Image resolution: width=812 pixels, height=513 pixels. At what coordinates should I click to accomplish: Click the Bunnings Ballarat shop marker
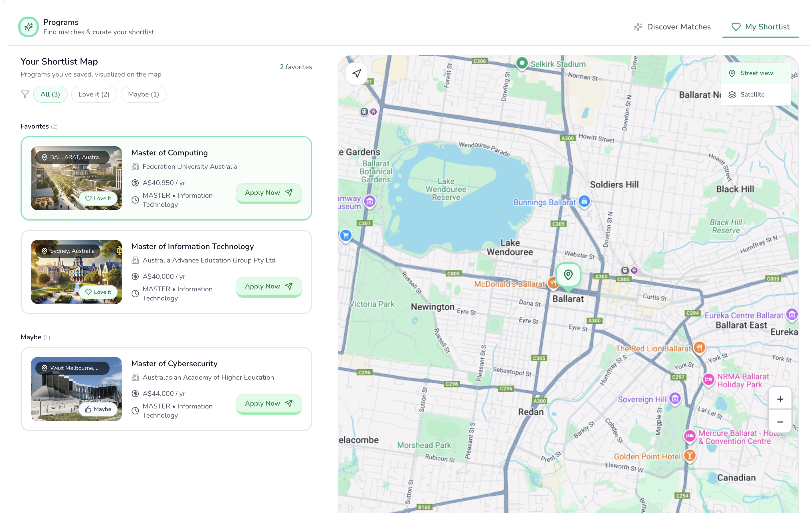[584, 201]
